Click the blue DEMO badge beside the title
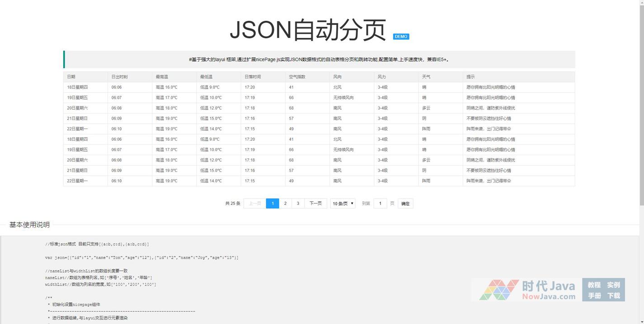 click(401, 37)
